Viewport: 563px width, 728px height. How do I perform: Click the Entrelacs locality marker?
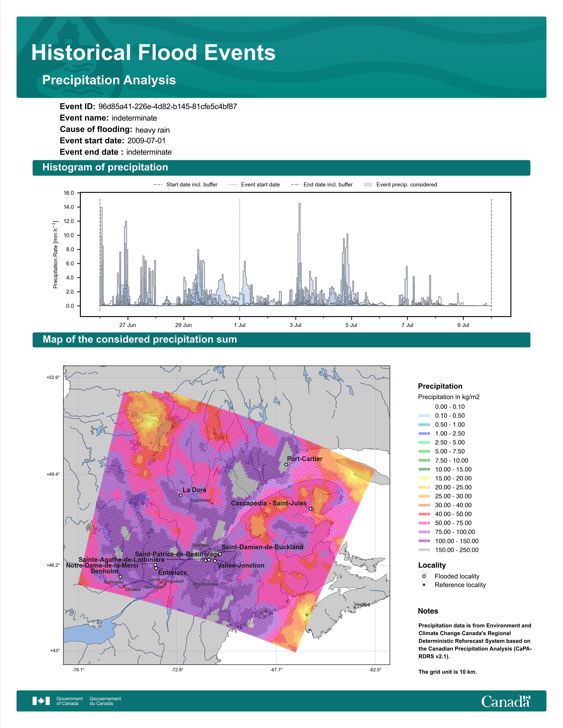pyautogui.click(x=157, y=568)
